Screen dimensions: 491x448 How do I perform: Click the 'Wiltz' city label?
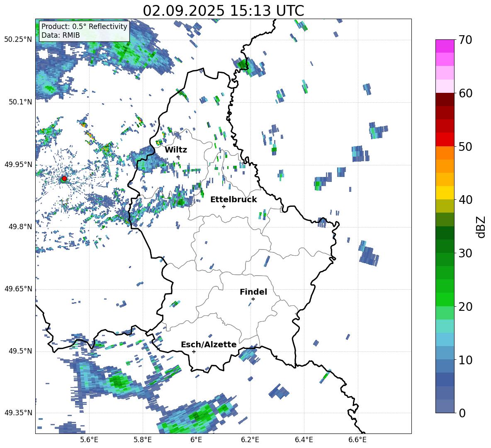[176, 150]
